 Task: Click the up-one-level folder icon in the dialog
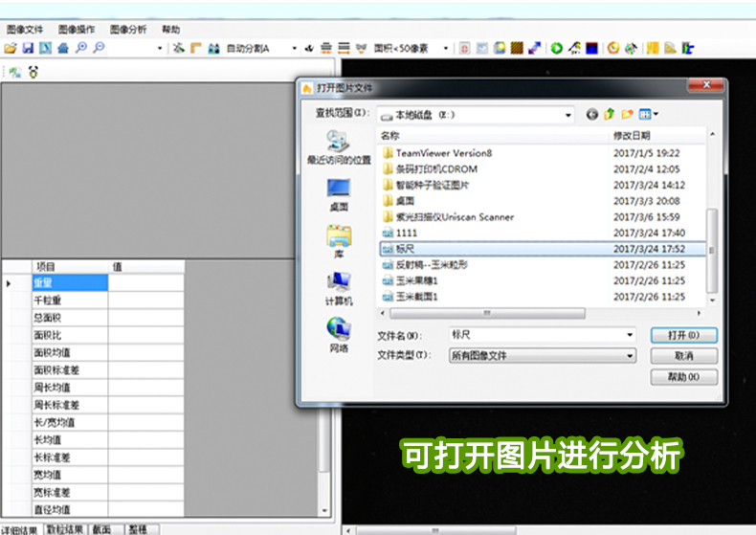pyautogui.click(x=609, y=114)
